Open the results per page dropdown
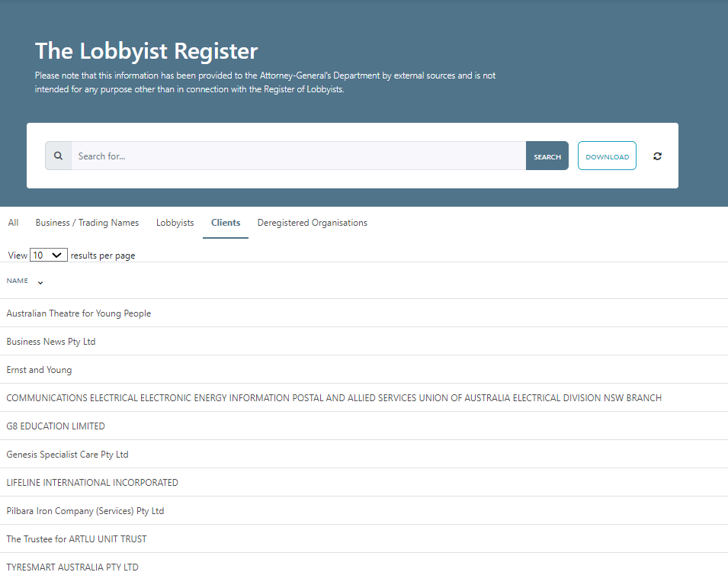 point(48,255)
